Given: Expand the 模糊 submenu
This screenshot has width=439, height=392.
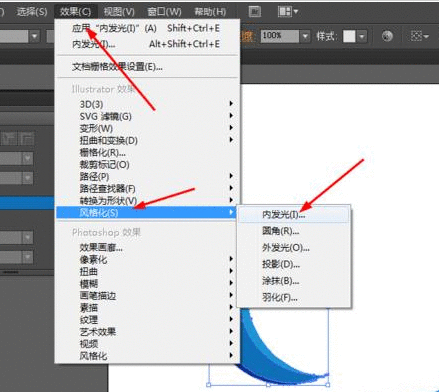Looking at the screenshot, I should point(147,283).
